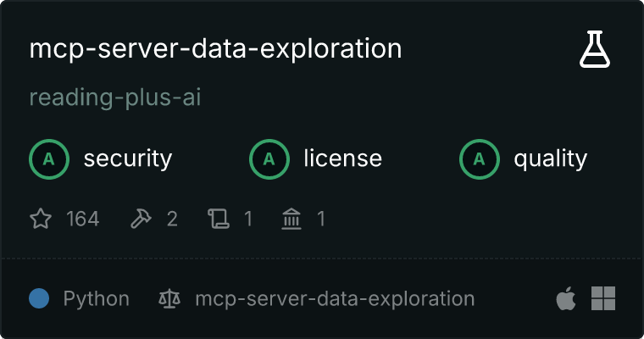Image resolution: width=644 pixels, height=339 pixels.
Task: Open the mcp-server-data-exploration license text in footer
Action: coord(335,298)
